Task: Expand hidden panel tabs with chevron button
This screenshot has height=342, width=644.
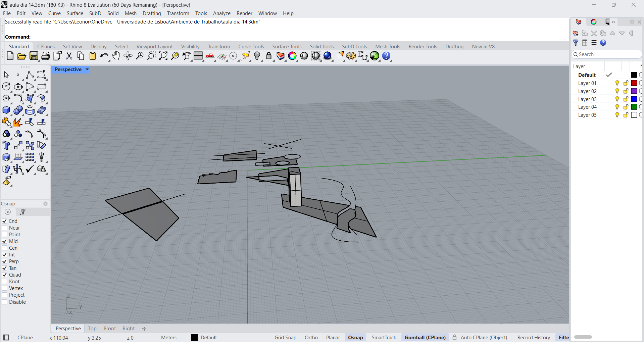Action: pyautogui.click(x=613, y=22)
